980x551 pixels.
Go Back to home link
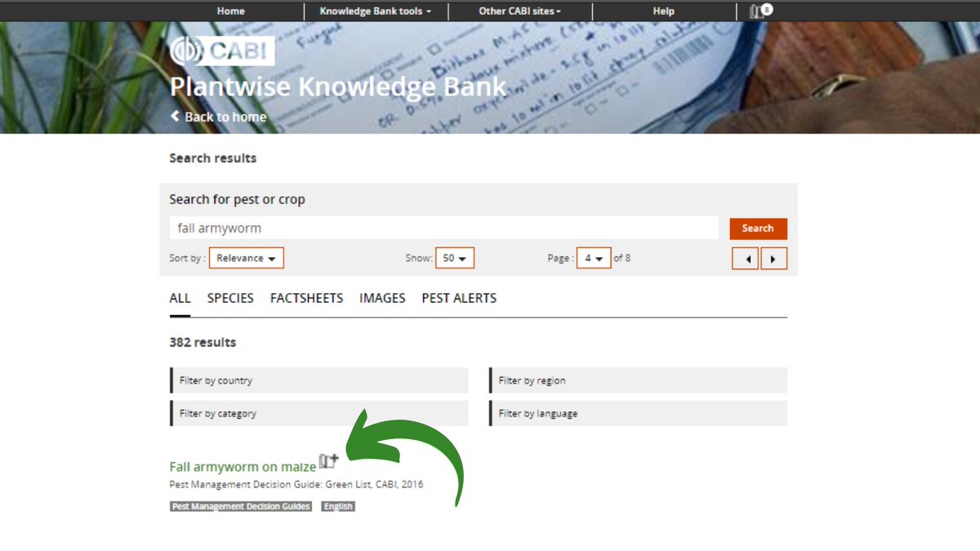click(x=218, y=117)
